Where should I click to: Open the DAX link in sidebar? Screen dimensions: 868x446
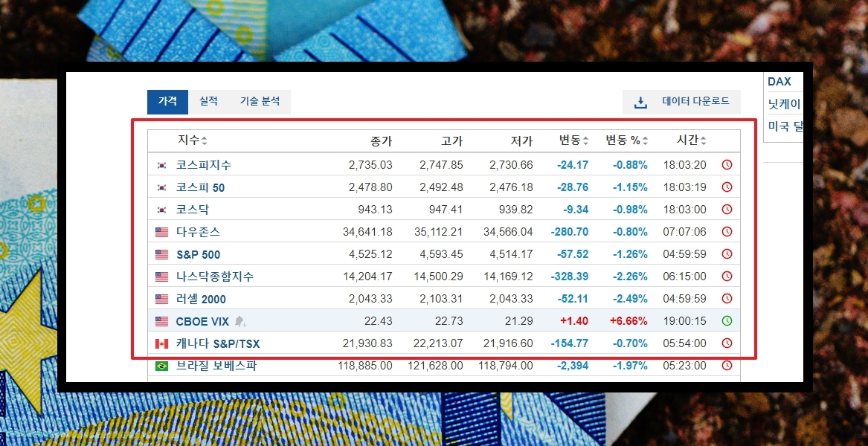779,81
